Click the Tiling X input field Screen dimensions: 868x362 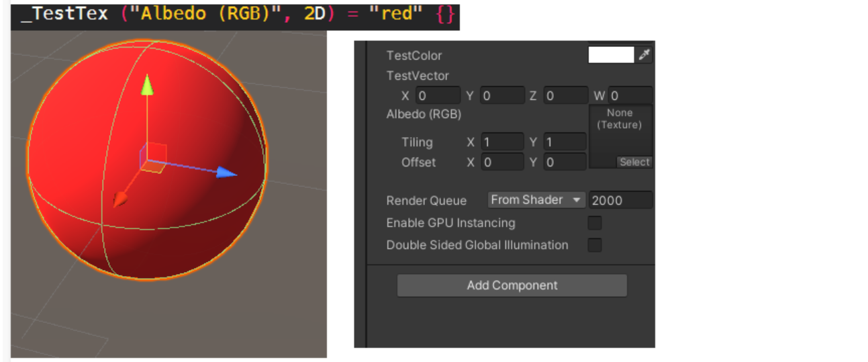click(502, 142)
